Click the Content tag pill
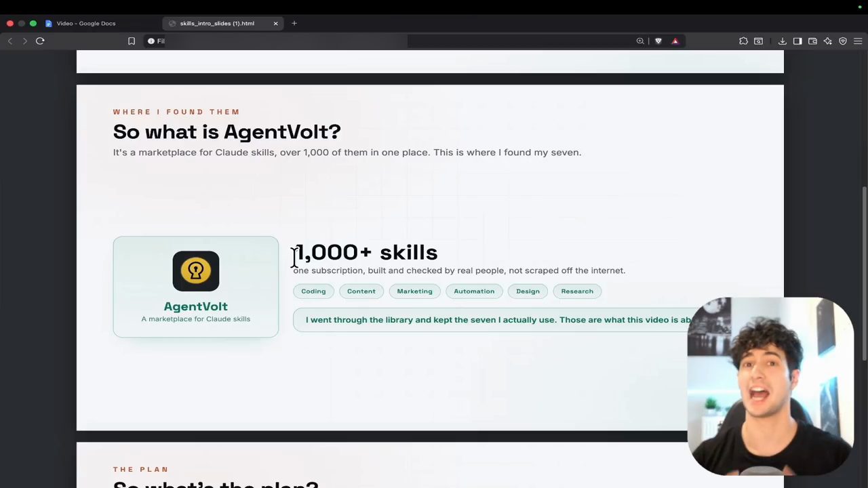 [x=361, y=291]
